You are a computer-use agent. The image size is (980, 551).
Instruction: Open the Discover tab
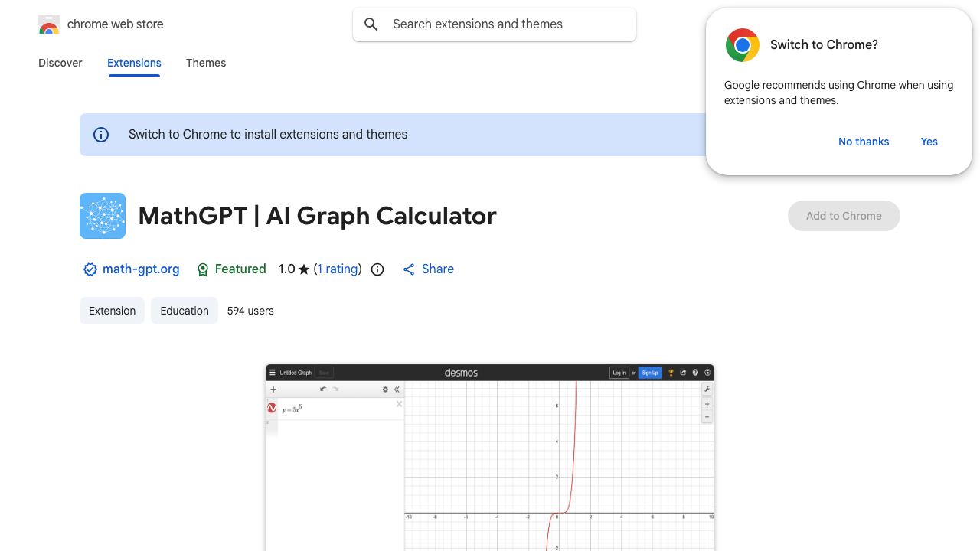click(x=60, y=63)
